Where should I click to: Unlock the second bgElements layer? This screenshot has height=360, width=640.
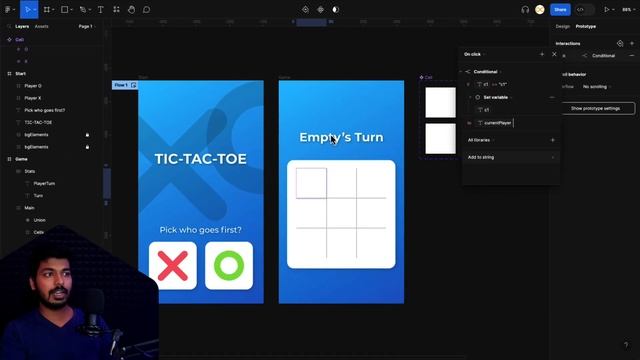coord(87,147)
